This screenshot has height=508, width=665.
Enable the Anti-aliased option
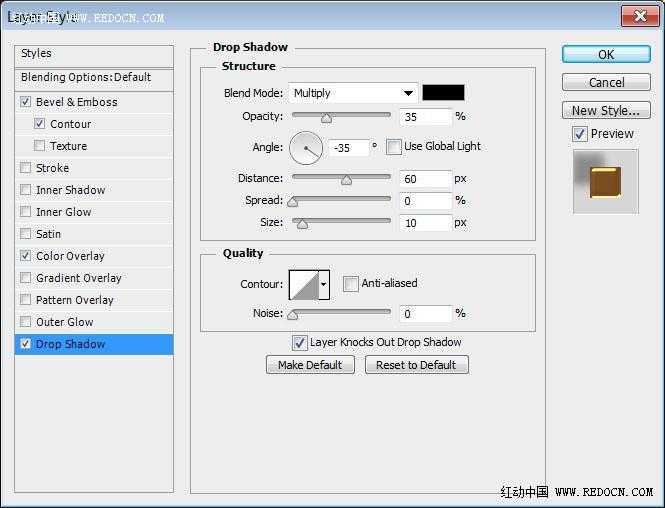point(351,284)
